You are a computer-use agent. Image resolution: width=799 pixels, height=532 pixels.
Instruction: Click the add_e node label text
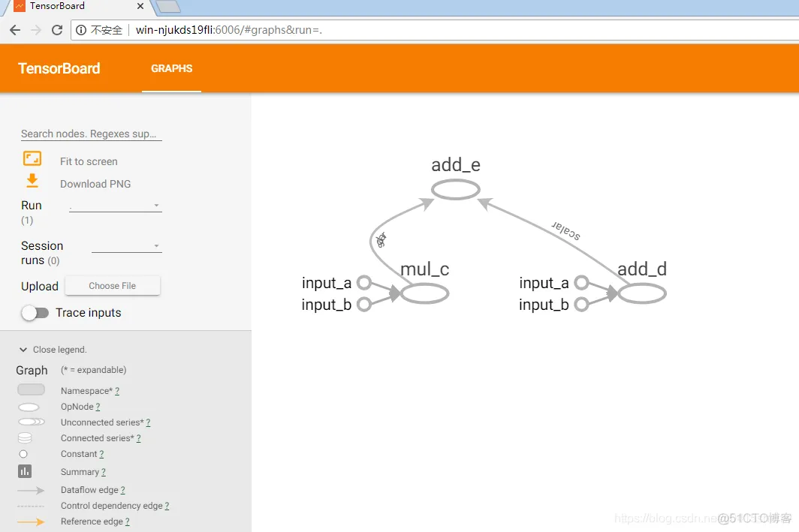pyautogui.click(x=456, y=164)
